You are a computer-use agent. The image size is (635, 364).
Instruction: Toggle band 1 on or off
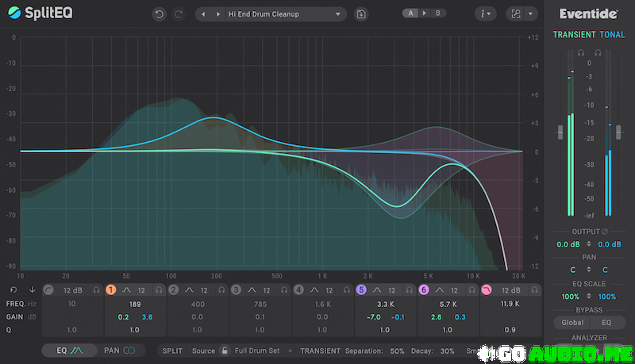[x=110, y=290]
